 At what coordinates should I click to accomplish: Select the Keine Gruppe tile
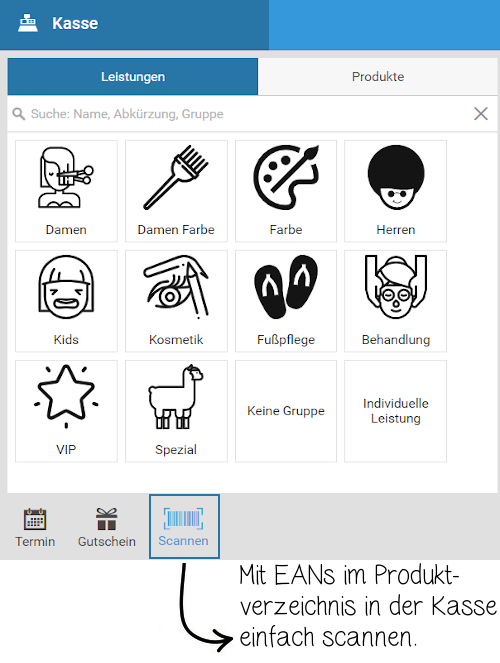coord(286,411)
